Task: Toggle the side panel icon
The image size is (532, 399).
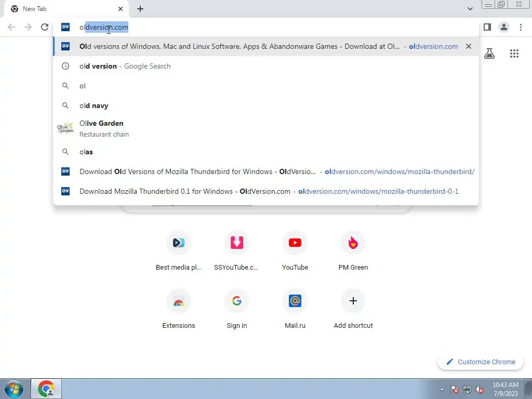Action: click(487, 27)
